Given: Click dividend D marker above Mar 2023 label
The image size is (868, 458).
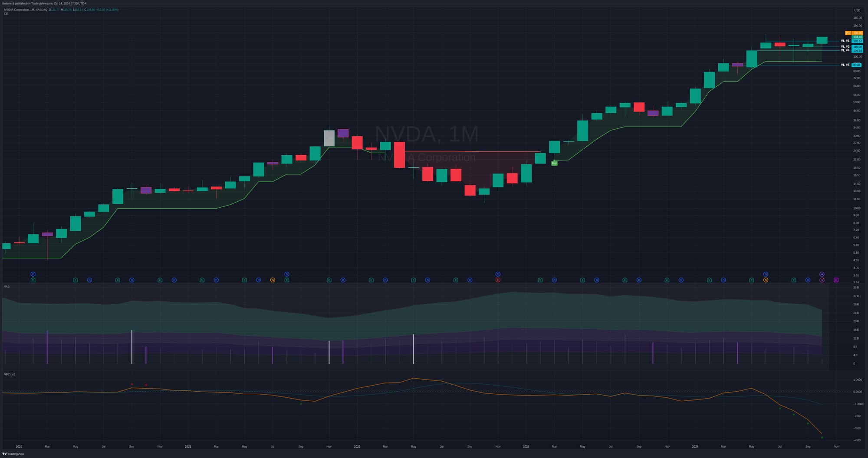Looking at the screenshot, I should click(x=554, y=280).
